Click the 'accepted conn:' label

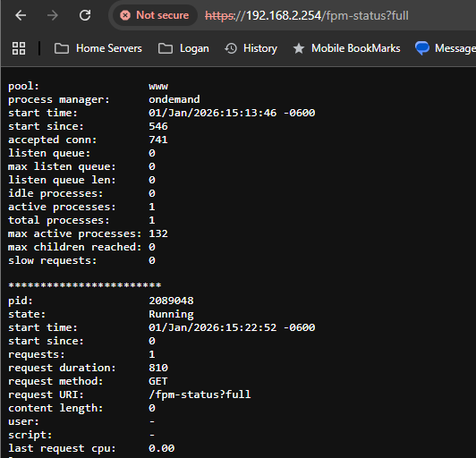coord(53,140)
